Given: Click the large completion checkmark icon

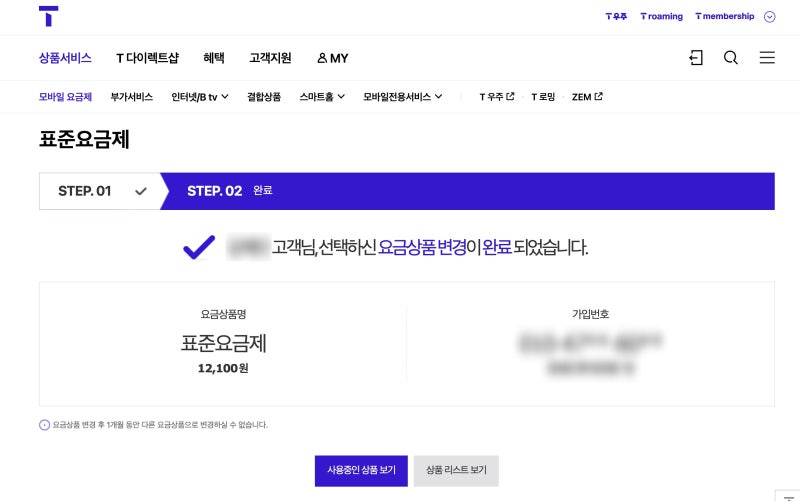Looking at the screenshot, I should coord(199,247).
